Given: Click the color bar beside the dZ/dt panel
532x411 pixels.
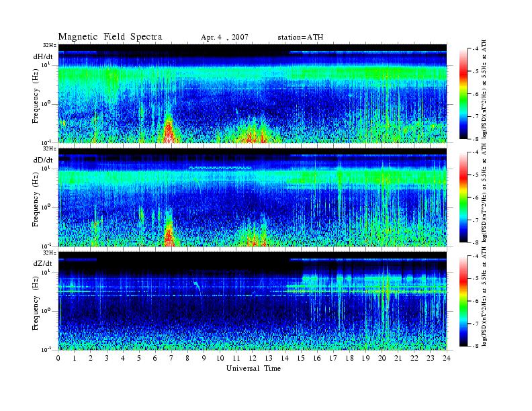Looking at the screenshot, I should 463,301.
